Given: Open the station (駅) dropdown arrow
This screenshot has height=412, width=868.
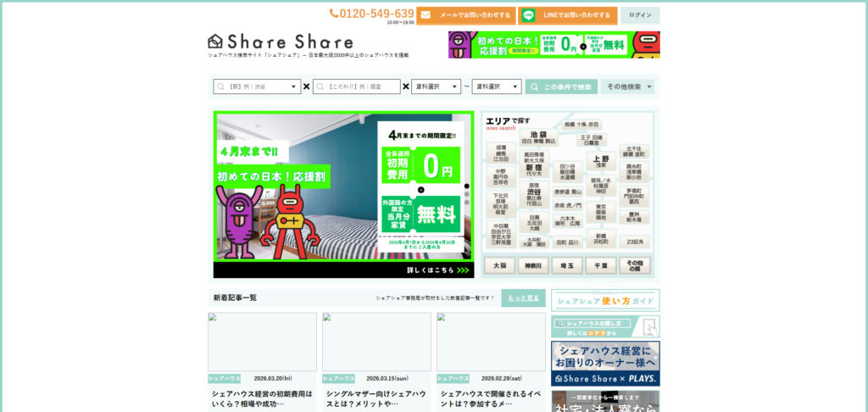Looking at the screenshot, I should coord(295,86).
